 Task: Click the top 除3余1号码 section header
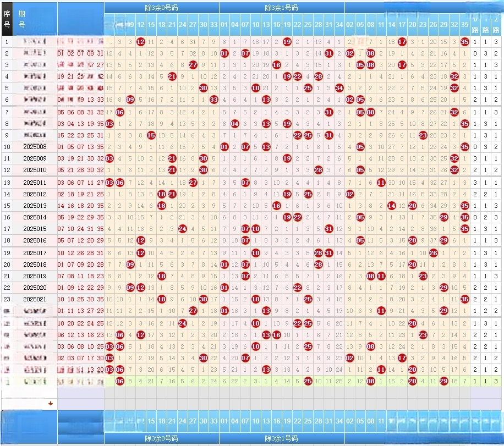point(282,8)
